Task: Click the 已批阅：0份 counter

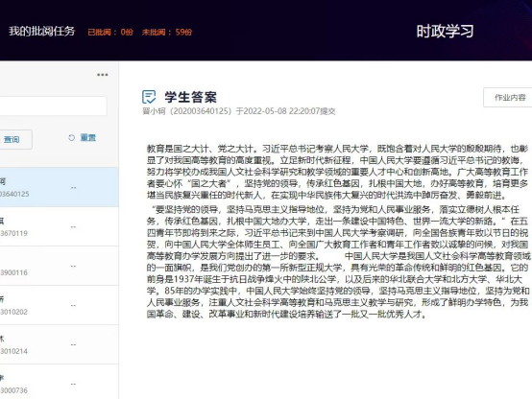Action: (110, 33)
